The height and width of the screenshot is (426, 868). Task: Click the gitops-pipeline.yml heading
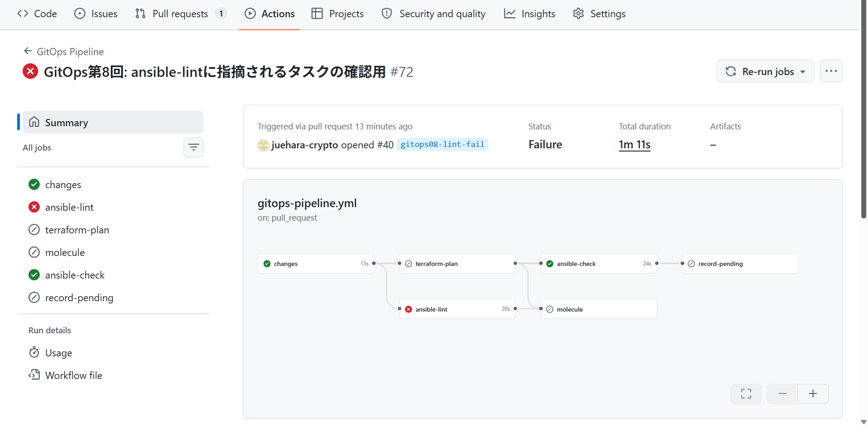307,204
